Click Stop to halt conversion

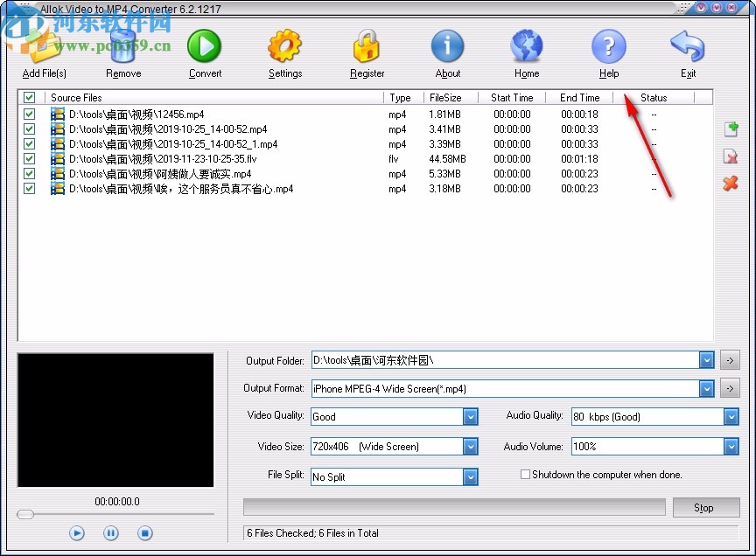706,507
